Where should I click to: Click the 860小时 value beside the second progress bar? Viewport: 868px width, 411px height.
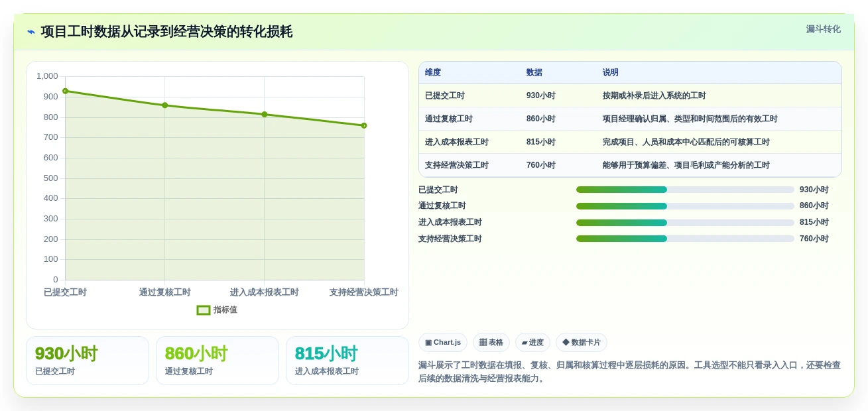click(x=814, y=206)
